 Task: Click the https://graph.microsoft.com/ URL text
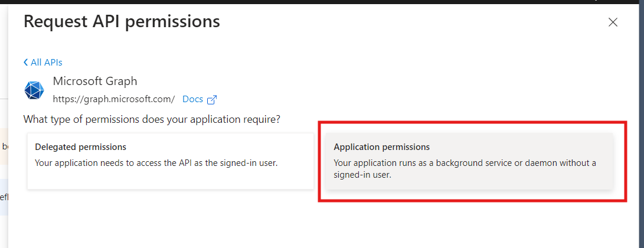point(114,99)
